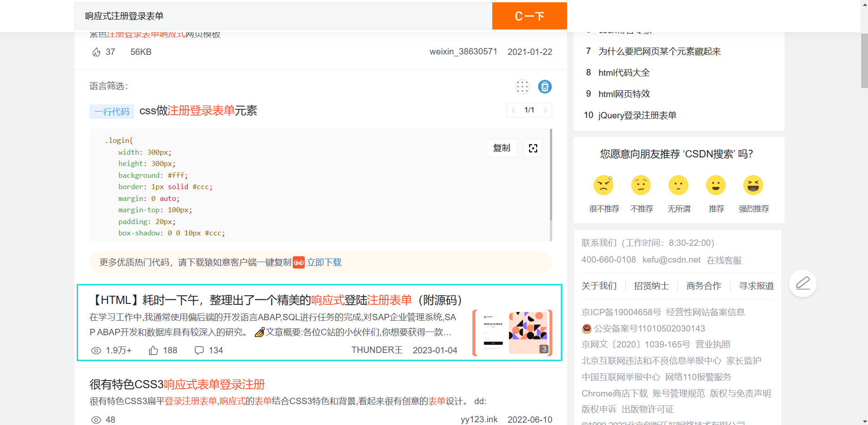Screen dimensions: 868x425
Task: Open 商务合作 footer link
Action: coord(704,286)
